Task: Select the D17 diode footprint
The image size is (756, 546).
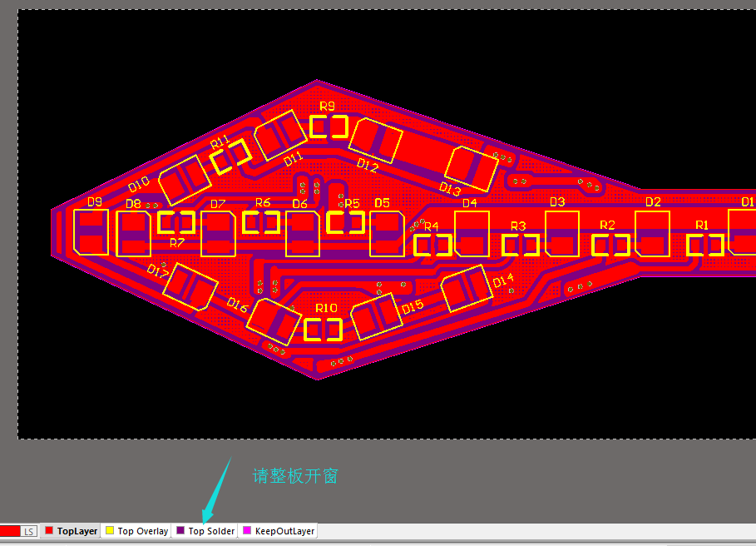Action: click(x=190, y=287)
